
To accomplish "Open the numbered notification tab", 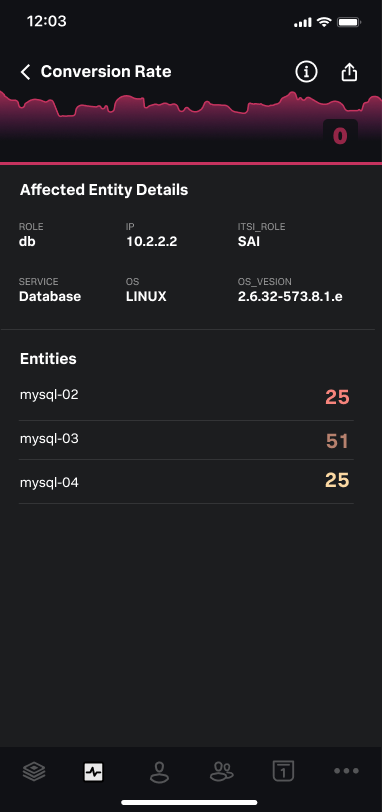I will pos(283,771).
